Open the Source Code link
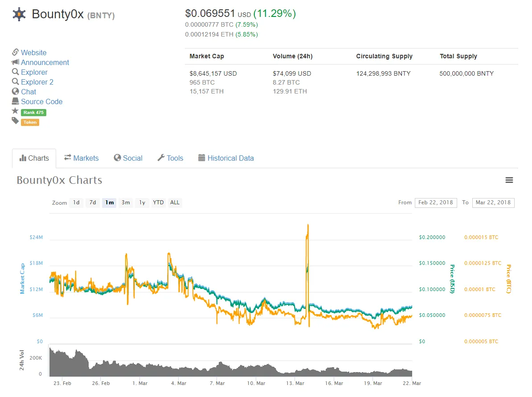The width and height of the screenshot is (532, 397). coord(42,102)
